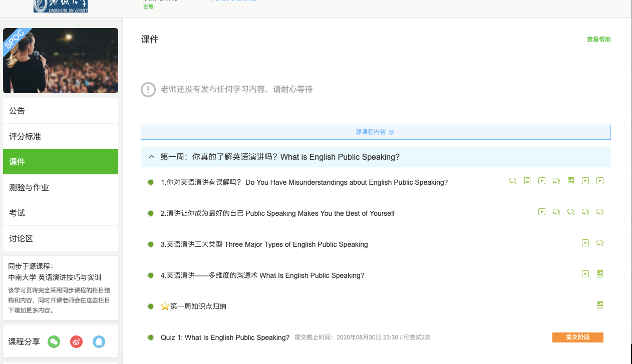
Task: Open the text document icon in lesson 1 row
Action: tap(527, 181)
